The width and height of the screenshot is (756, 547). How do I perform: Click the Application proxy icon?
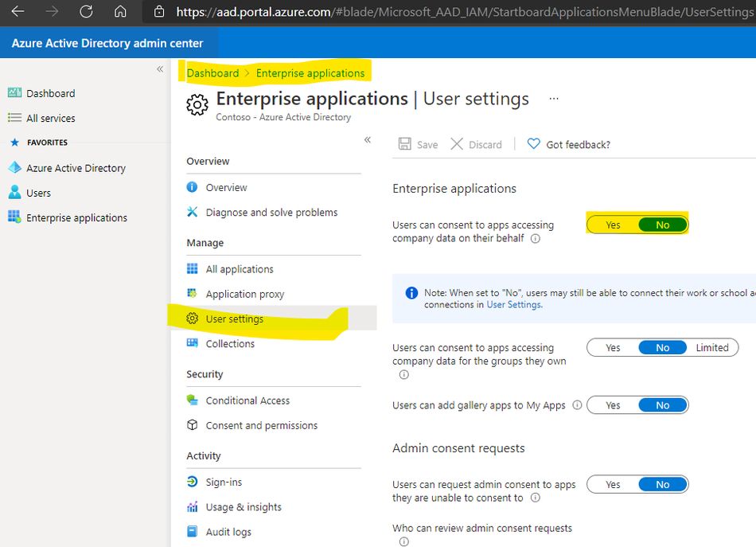[192, 293]
